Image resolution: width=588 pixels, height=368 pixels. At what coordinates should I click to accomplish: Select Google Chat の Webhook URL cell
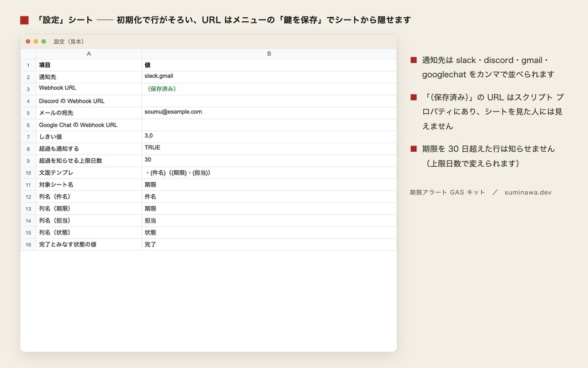(89, 125)
